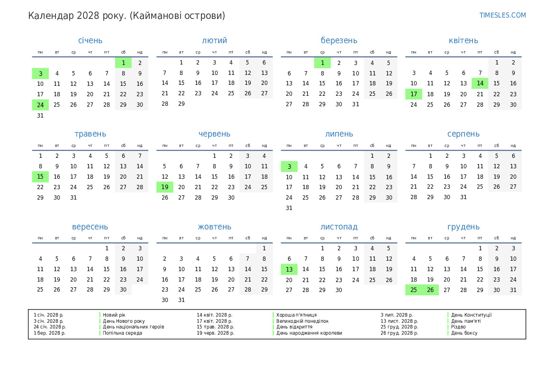The image size is (554, 392).
Task: Click legend date '24 січ. 2028 р.'
Action: tap(50, 327)
